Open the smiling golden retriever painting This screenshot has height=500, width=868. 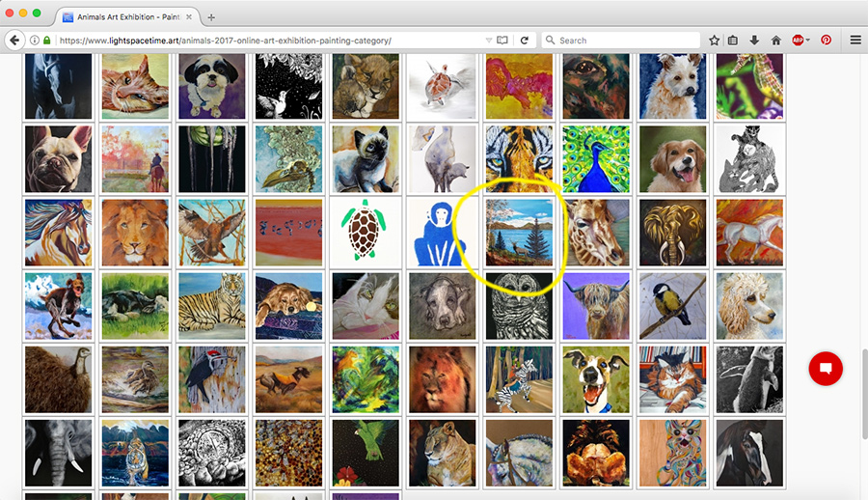[672, 159]
